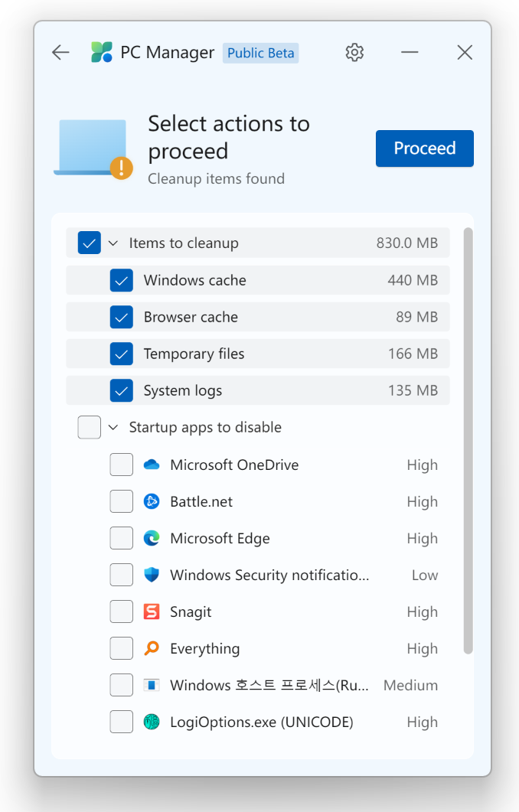Uncheck Windows cache checkbox
The width and height of the screenshot is (519, 812).
coord(121,280)
